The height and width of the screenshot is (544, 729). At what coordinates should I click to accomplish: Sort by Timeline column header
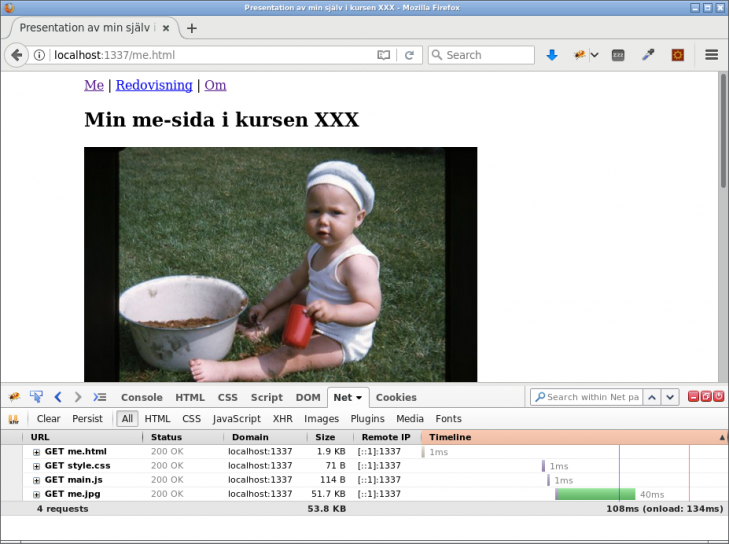coord(575,437)
